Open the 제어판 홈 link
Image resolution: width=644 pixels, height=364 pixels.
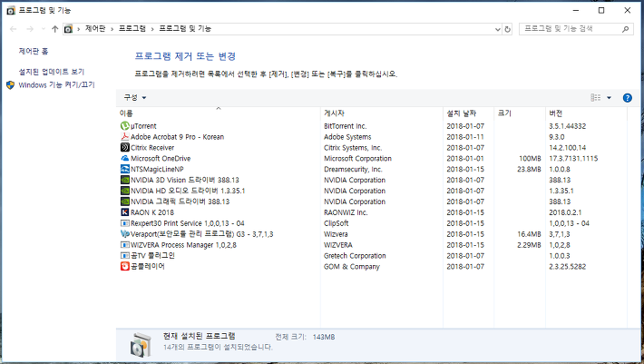pyautogui.click(x=34, y=52)
